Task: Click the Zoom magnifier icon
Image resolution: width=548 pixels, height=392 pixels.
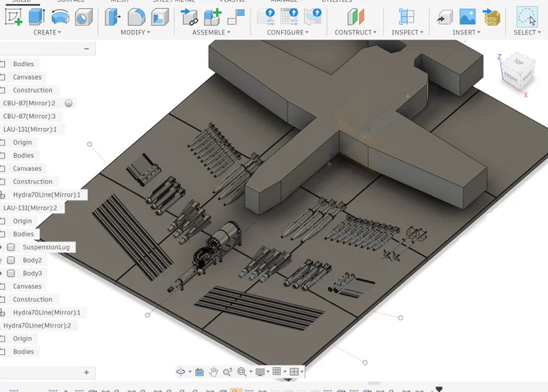Action: [x=227, y=372]
